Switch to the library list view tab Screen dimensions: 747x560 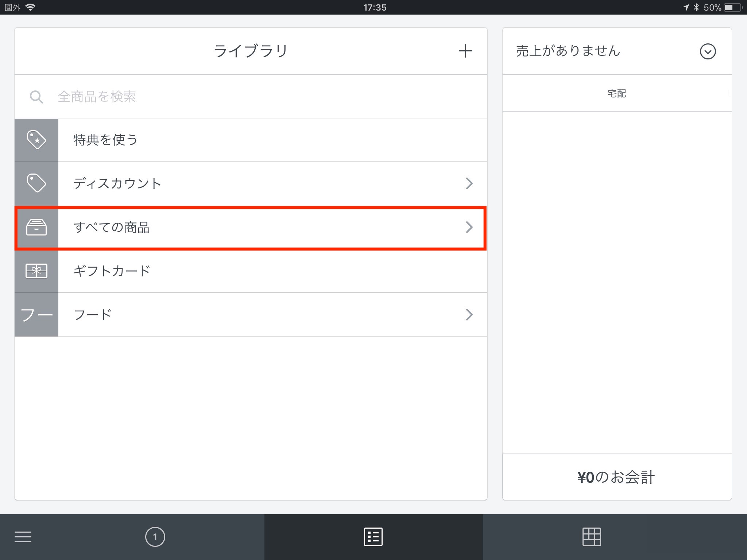coord(373,537)
